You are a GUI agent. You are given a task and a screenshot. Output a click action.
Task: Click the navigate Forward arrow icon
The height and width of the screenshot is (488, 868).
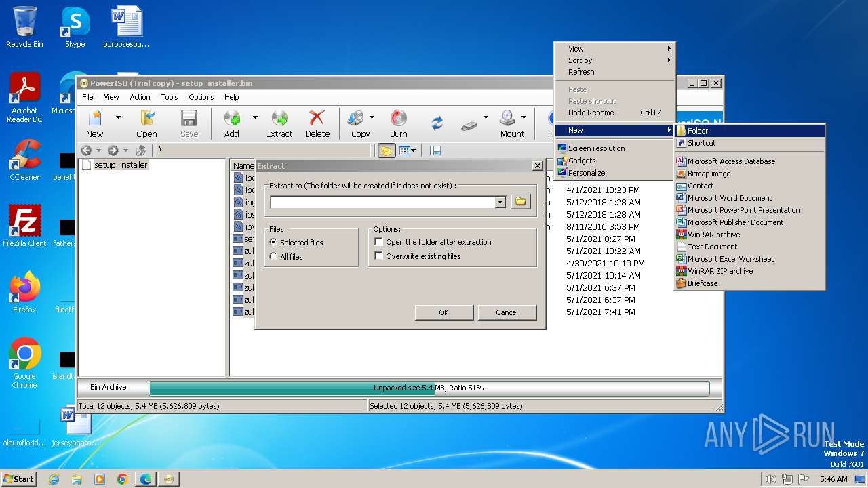click(113, 150)
